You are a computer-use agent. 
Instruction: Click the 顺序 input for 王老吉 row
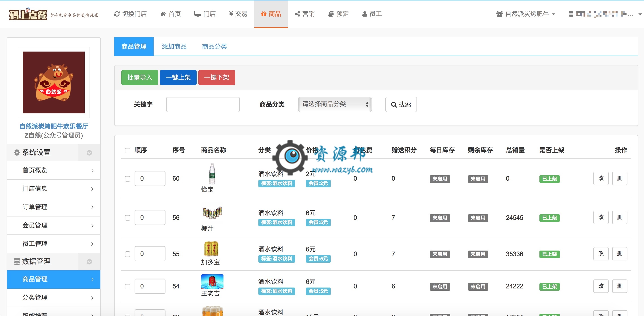[150, 286]
